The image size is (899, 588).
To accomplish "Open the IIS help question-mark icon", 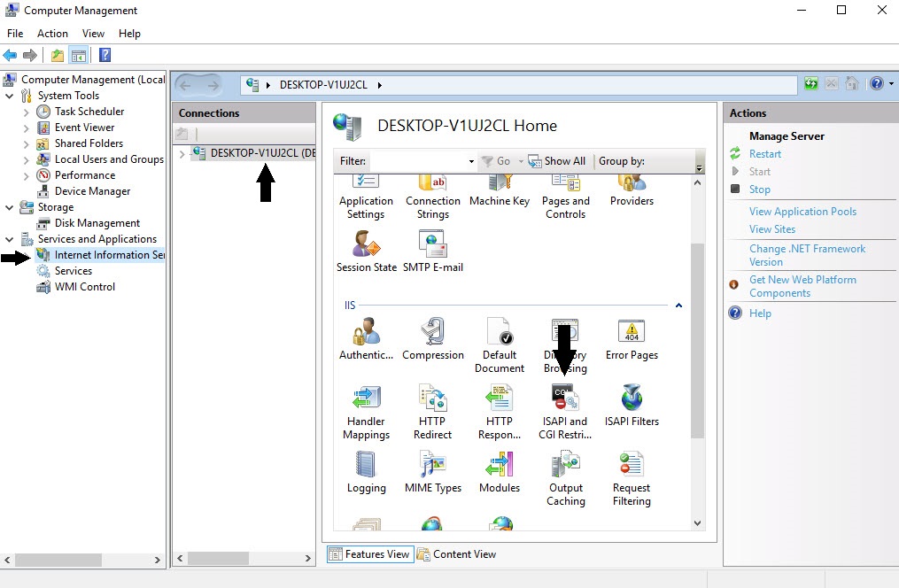I will (x=877, y=83).
